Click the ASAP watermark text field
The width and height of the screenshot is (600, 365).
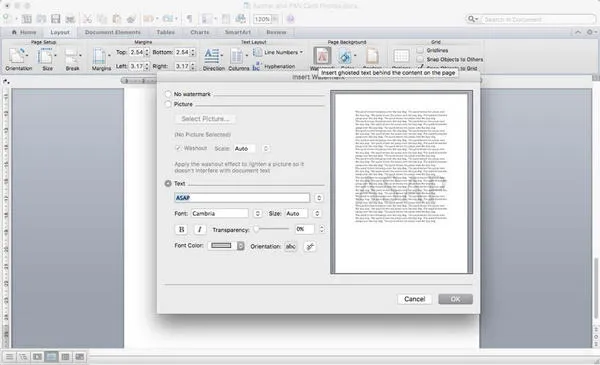pyautogui.click(x=242, y=198)
